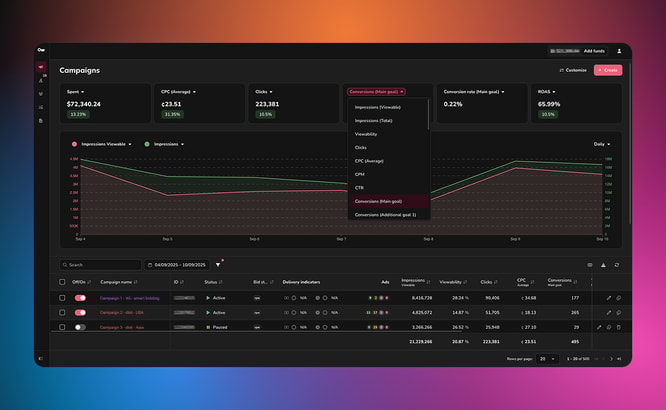This screenshot has height=410, width=666.
Task: Check the Campaign 1 row checkbox
Action: tap(62, 298)
